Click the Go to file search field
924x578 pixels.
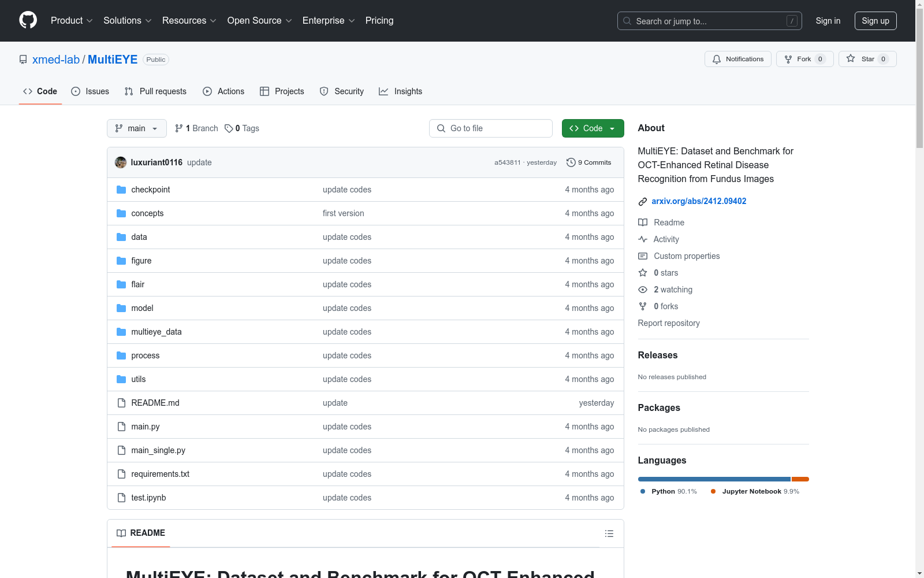click(x=491, y=128)
